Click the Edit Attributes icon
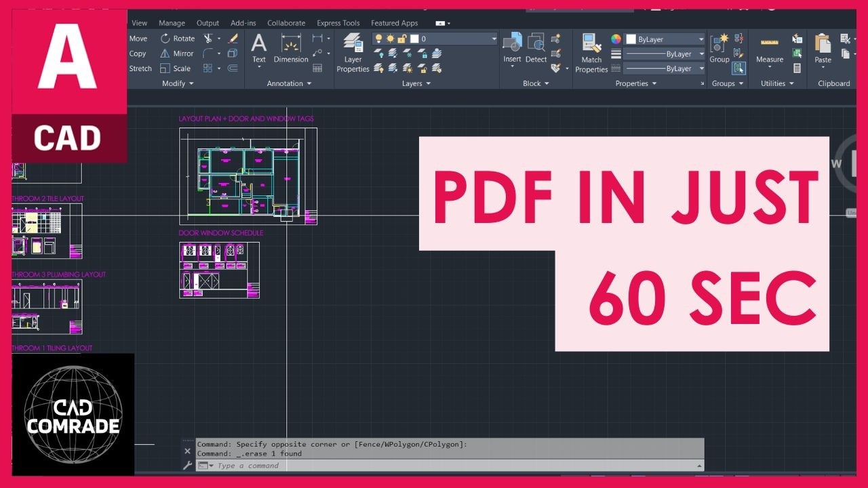This screenshot has height=488, width=868. coord(555,68)
